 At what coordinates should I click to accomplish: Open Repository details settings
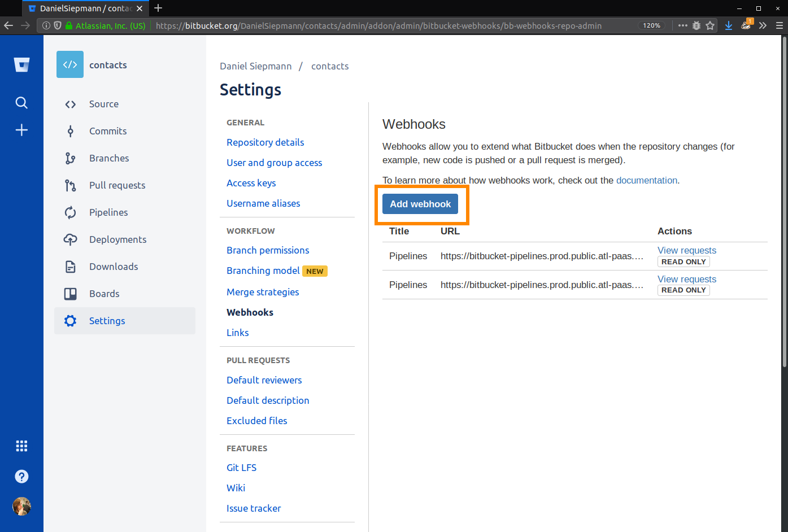pyautogui.click(x=265, y=142)
